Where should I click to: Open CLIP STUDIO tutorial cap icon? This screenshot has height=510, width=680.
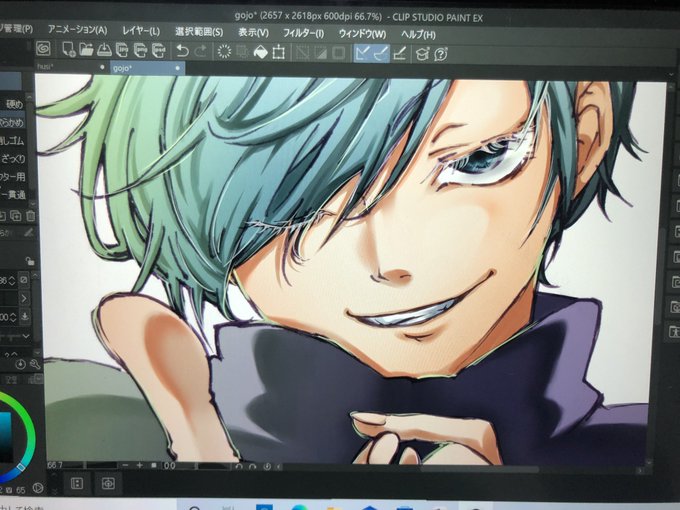422,55
